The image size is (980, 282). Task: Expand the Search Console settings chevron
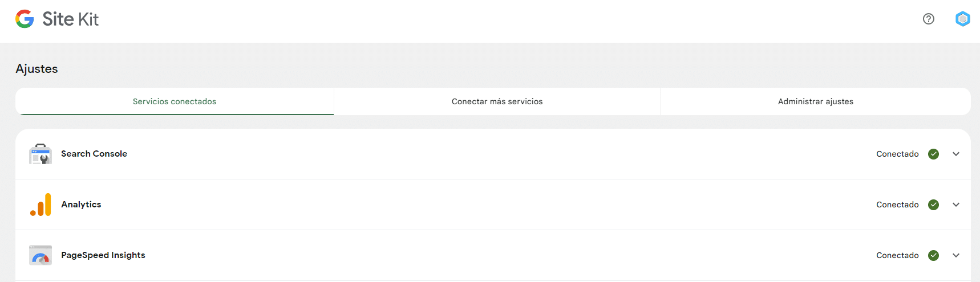(956, 154)
